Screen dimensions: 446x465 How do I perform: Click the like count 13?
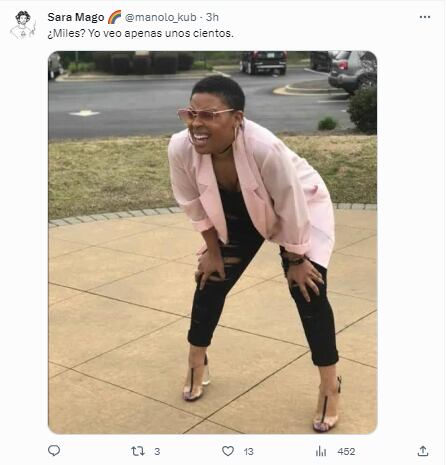pyautogui.click(x=248, y=452)
